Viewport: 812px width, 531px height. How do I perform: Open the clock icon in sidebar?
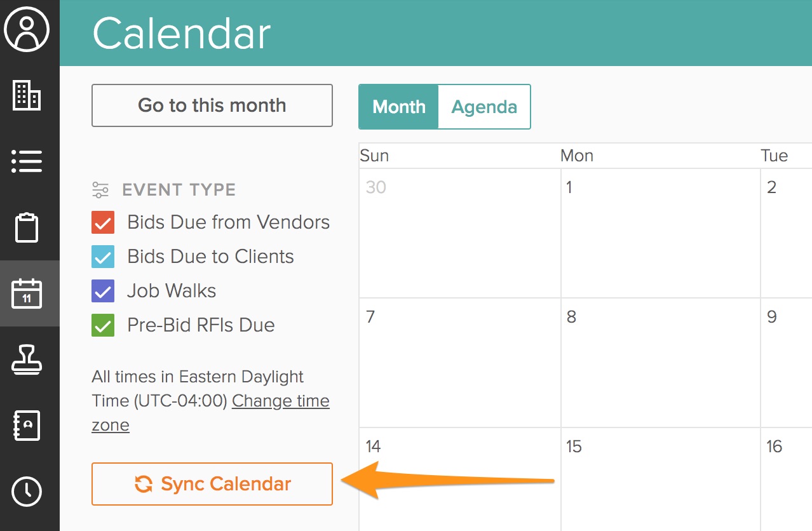click(x=27, y=491)
